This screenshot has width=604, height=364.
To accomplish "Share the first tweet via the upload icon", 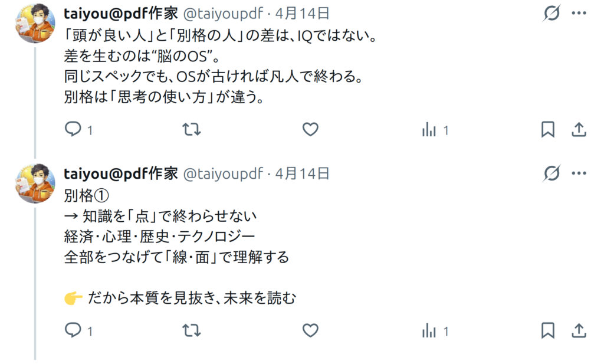I will pos(579,129).
